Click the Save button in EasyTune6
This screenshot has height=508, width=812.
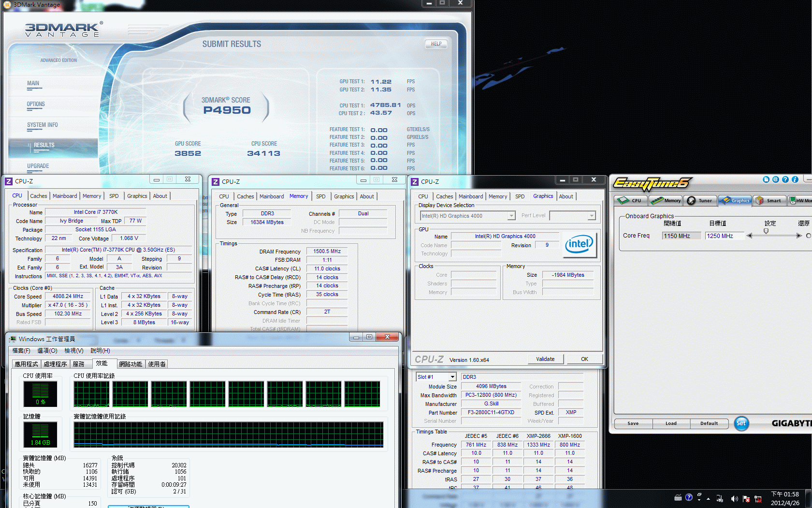click(633, 423)
